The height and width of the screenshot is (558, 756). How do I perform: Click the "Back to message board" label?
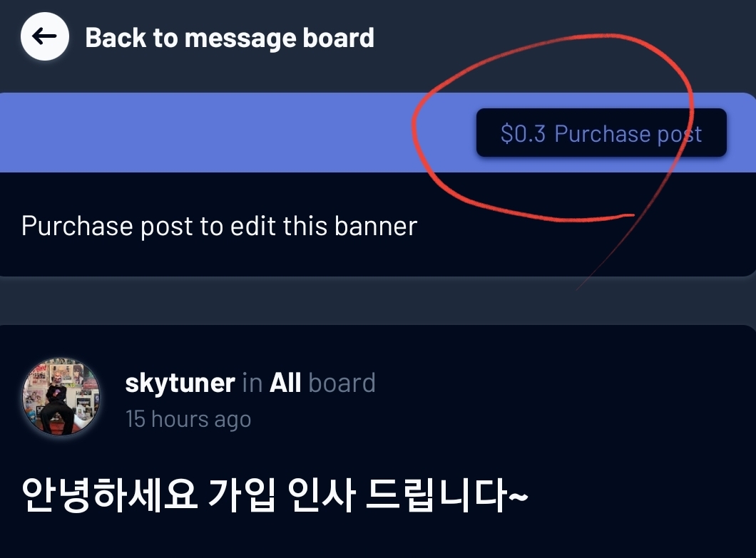[230, 38]
